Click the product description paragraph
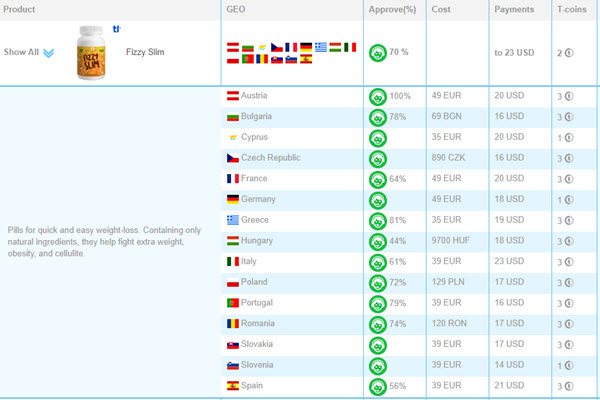 (x=104, y=242)
